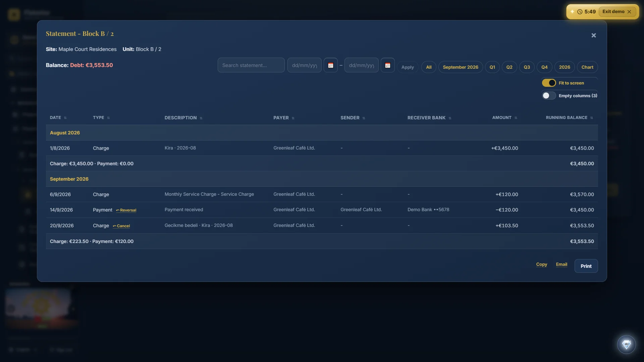Sort by the Payer column sort icon
The width and height of the screenshot is (644, 362).
click(293, 118)
